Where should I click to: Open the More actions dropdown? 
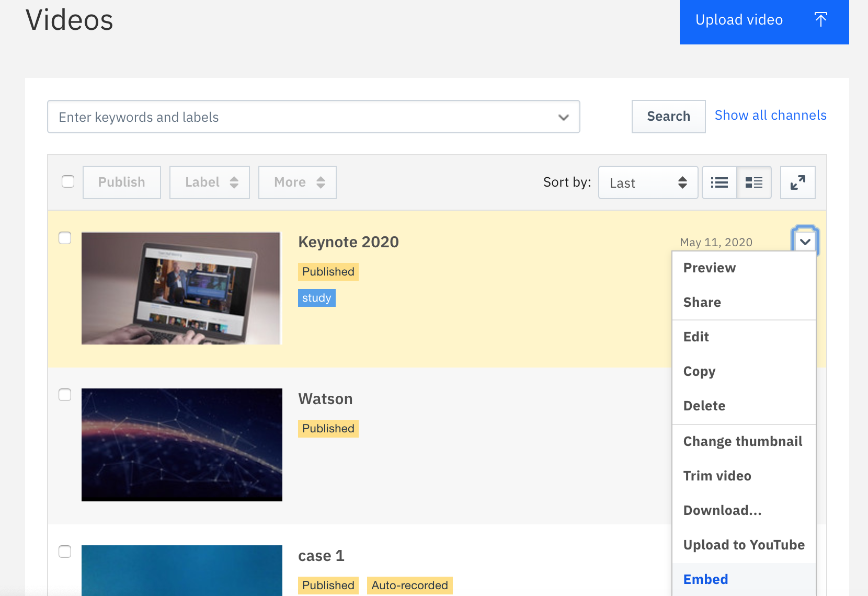[298, 182]
